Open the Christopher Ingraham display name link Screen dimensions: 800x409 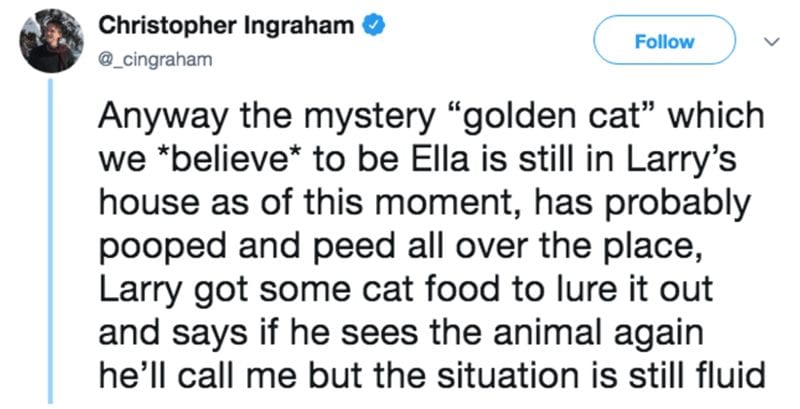(226, 25)
